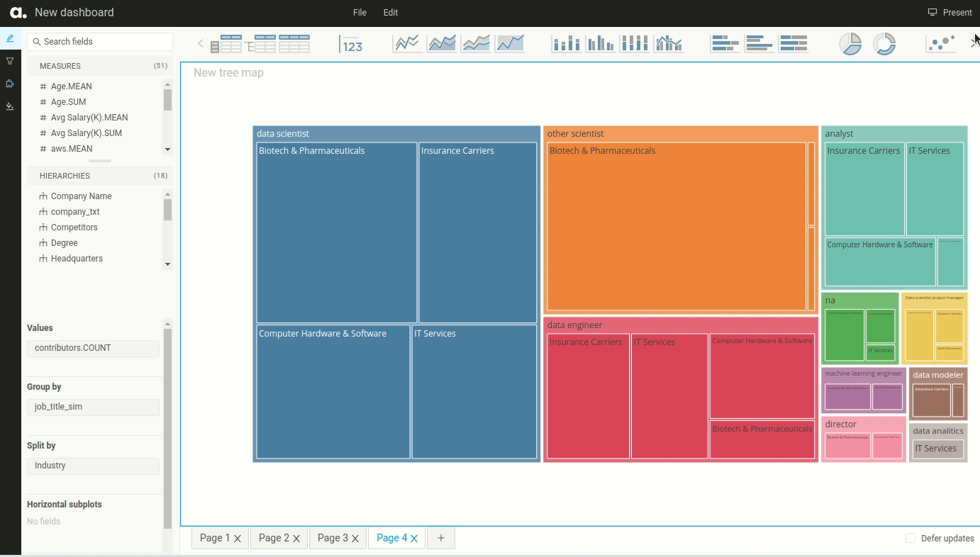This screenshot has height=557, width=980.
Task: Switch to the Page 3 tab
Action: 333,538
